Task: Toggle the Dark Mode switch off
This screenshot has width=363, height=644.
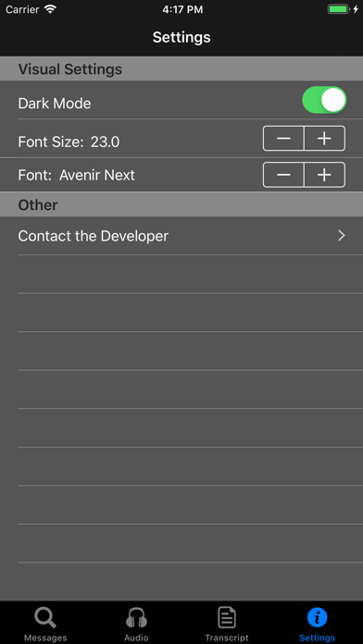Action: (324, 100)
